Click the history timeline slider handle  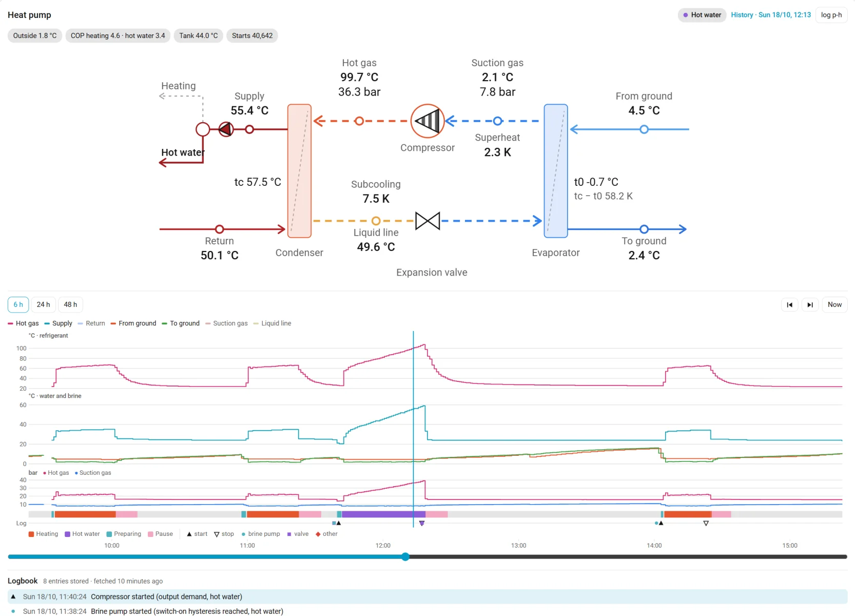pos(405,556)
